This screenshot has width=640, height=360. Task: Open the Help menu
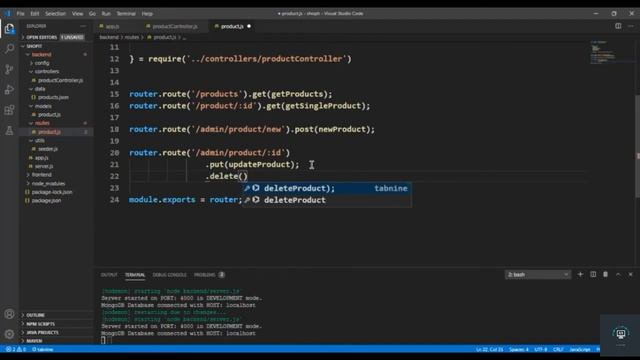pyautogui.click(x=147, y=13)
